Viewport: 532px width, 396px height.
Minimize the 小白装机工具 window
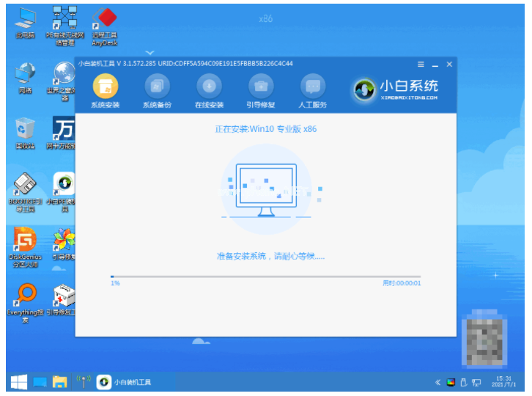[435, 64]
